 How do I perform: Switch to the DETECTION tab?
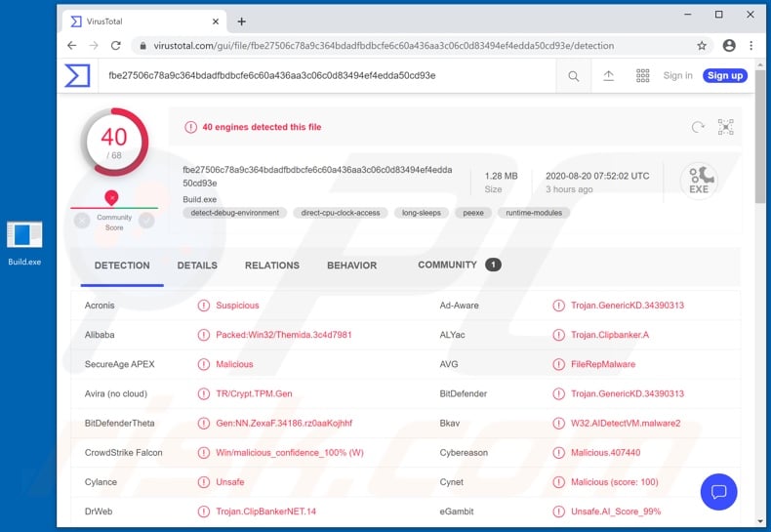[x=122, y=266]
